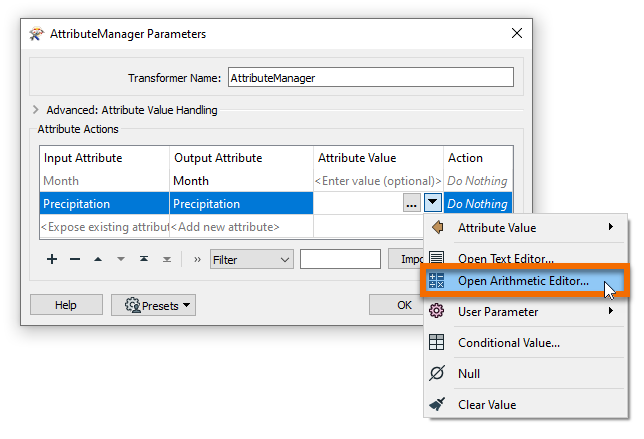Open the Filter combo box

pos(251,260)
